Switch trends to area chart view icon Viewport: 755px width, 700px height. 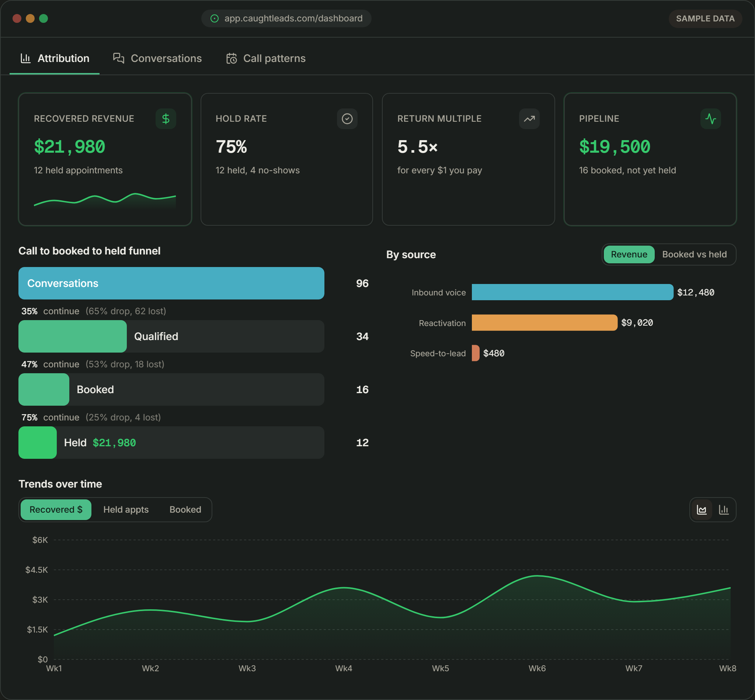pos(702,509)
